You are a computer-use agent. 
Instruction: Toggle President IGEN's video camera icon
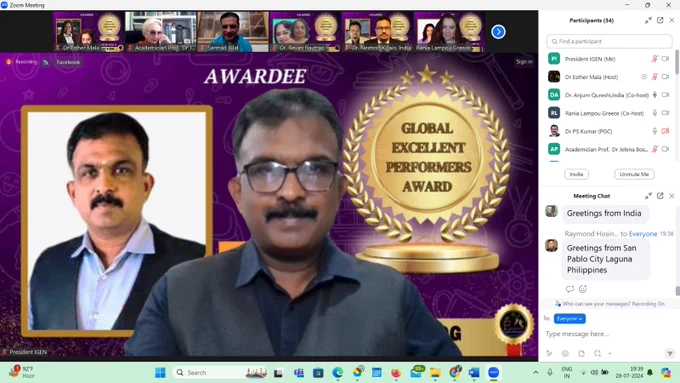click(x=666, y=59)
